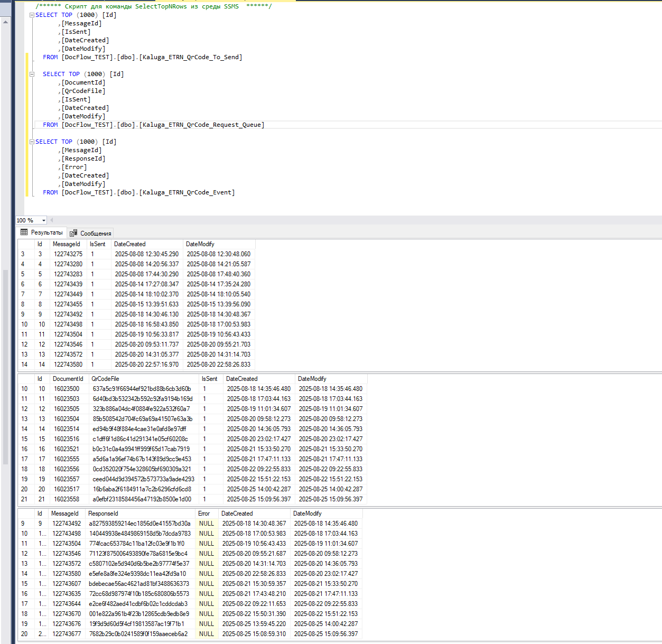
Task: Click date 2025-08-08 14:21:05.587
Action: click(219, 264)
